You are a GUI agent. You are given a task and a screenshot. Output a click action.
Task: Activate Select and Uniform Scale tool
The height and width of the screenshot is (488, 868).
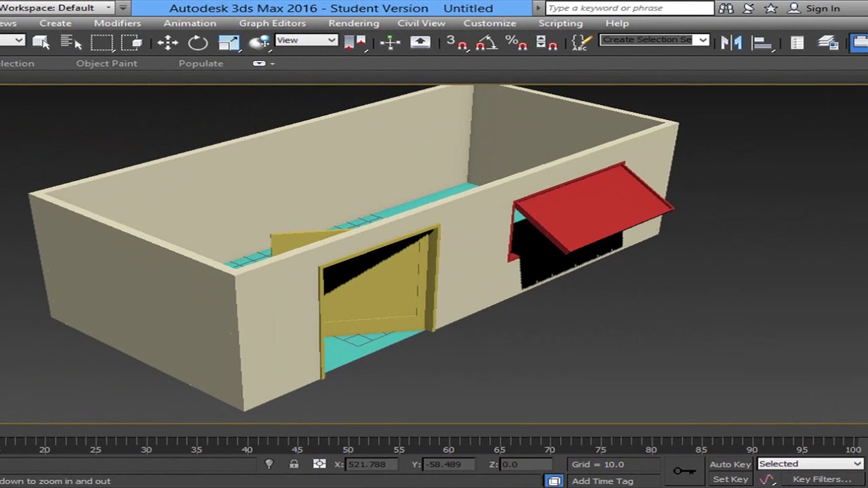[x=229, y=43]
